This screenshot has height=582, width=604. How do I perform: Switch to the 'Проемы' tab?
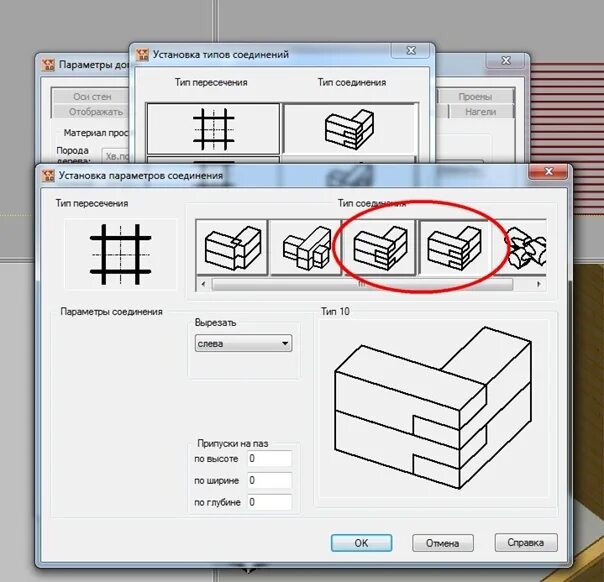pyautogui.click(x=475, y=97)
